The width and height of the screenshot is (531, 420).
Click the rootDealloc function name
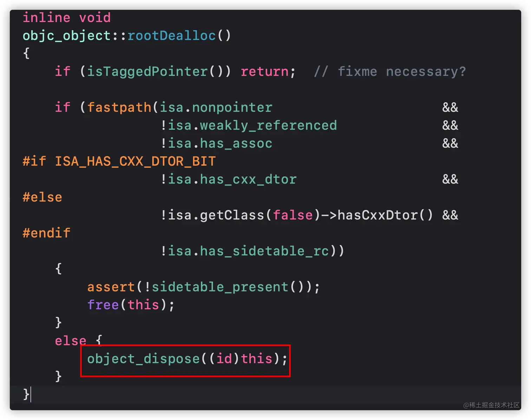pyautogui.click(x=171, y=36)
